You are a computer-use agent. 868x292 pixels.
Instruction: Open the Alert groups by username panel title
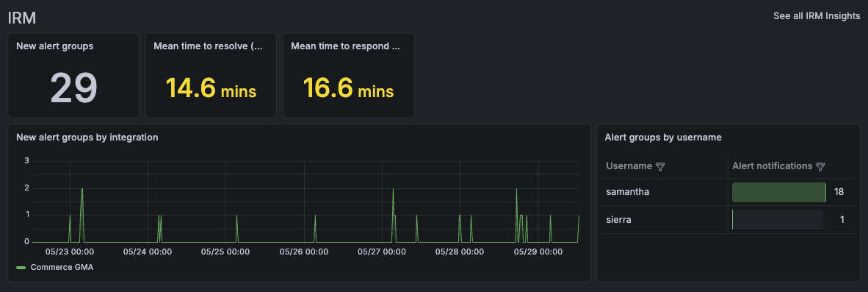[x=663, y=138]
